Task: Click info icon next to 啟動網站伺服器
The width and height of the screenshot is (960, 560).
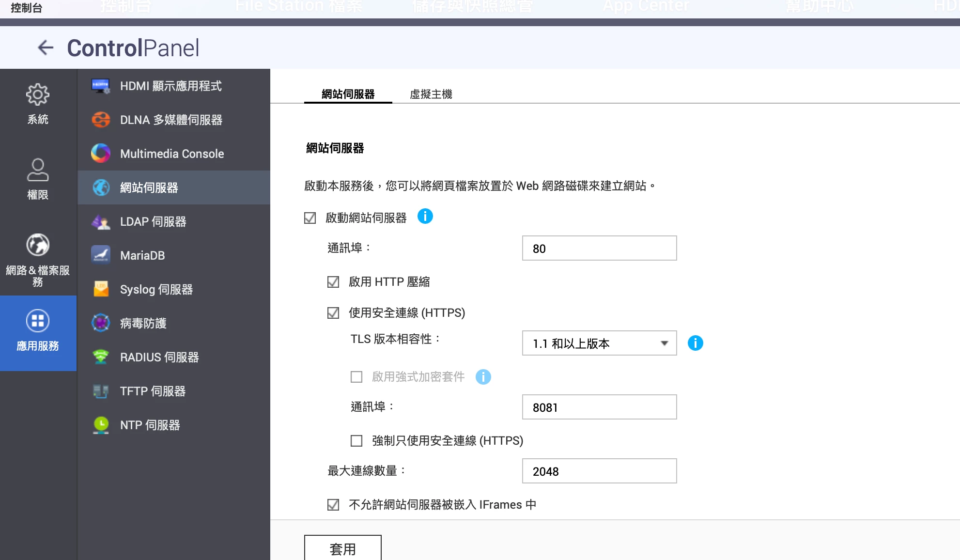Action: [x=425, y=216]
